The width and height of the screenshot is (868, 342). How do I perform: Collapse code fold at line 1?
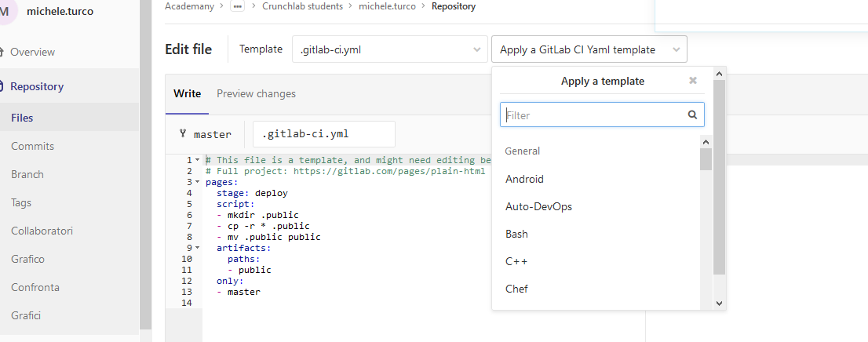197,160
